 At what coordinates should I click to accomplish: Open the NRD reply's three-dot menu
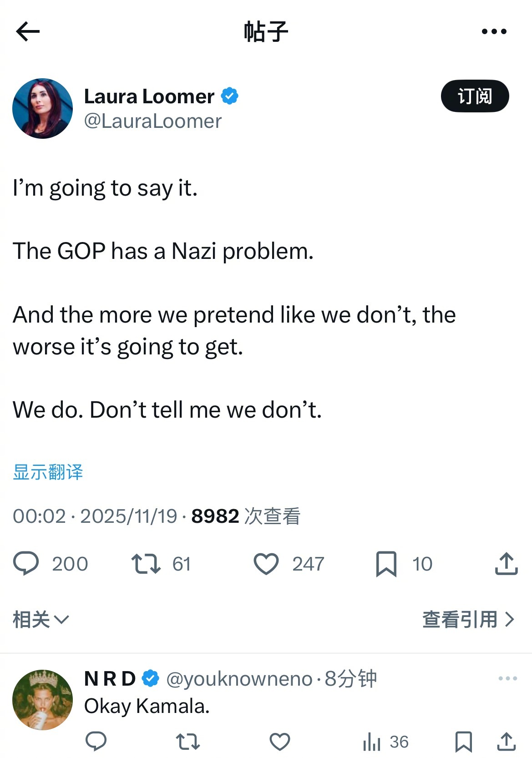click(507, 678)
